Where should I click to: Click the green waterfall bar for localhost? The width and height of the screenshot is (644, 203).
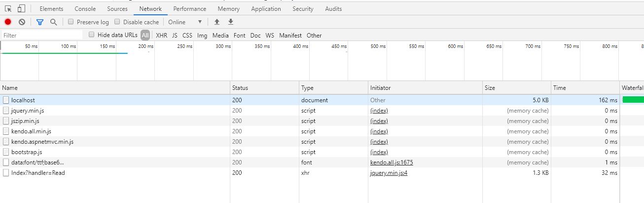tap(633, 100)
